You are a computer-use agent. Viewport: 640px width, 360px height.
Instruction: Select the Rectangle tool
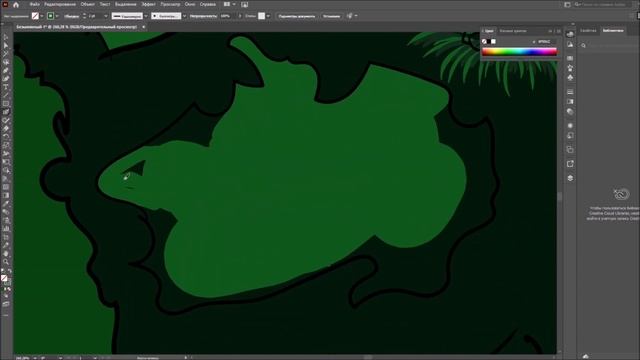tap(6, 104)
